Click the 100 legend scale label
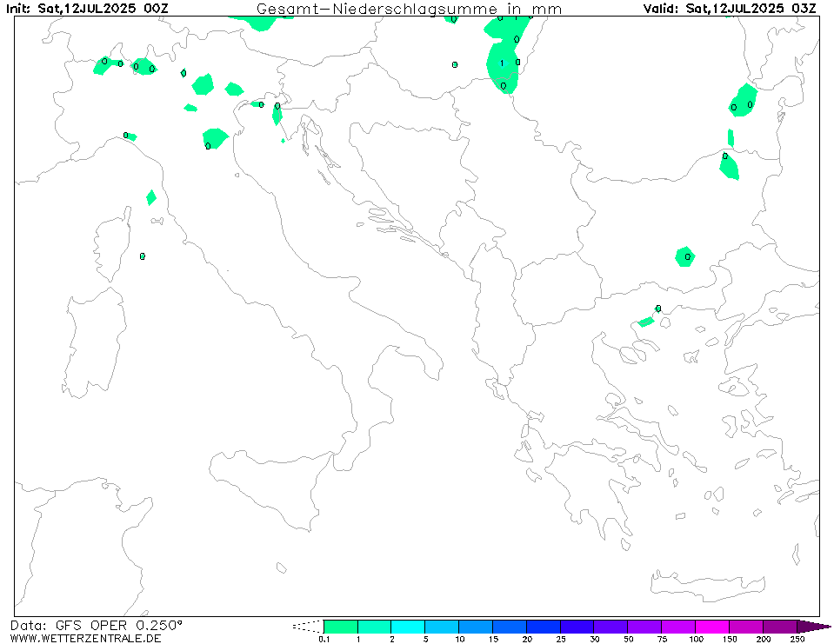 (696, 639)
